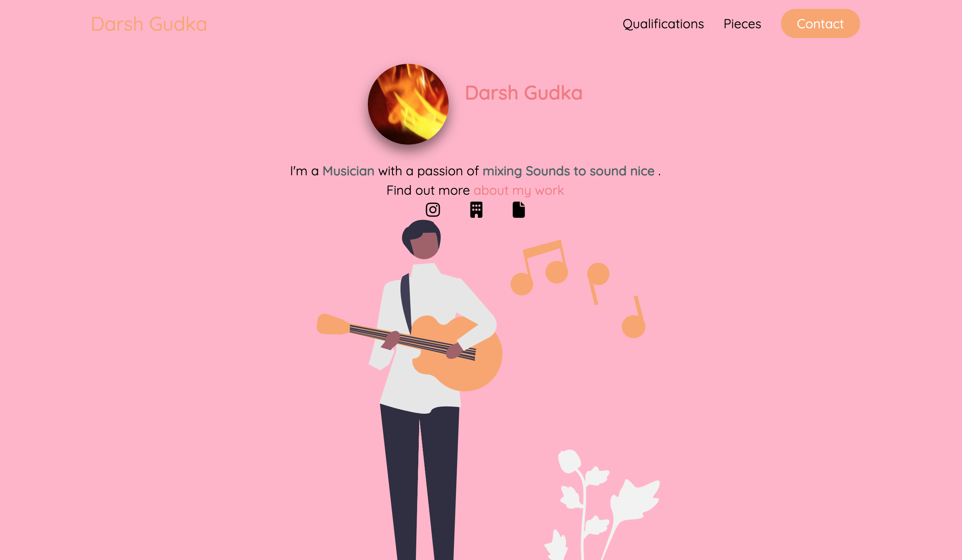Click the flame profile picture
This screenshot has width=962, height=560.
click(x=408, y=104)
